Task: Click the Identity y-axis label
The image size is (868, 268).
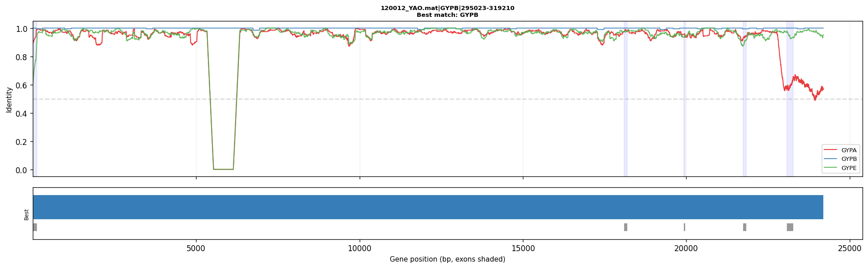Action: [9, 99]
